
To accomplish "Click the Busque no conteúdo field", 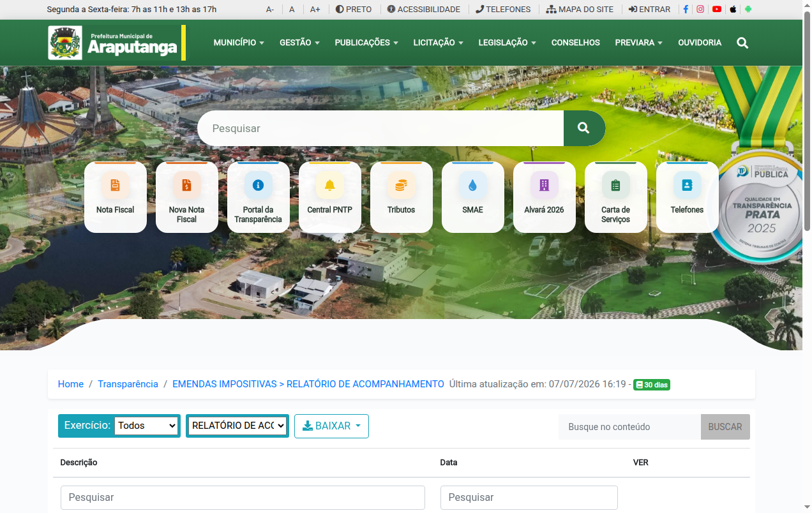I will [x=629, y=427].
